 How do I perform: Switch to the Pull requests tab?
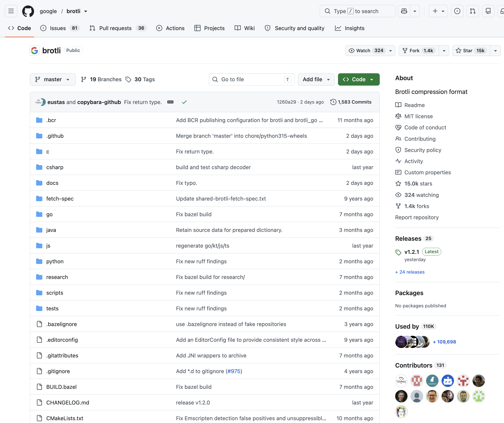pos(118,28)
